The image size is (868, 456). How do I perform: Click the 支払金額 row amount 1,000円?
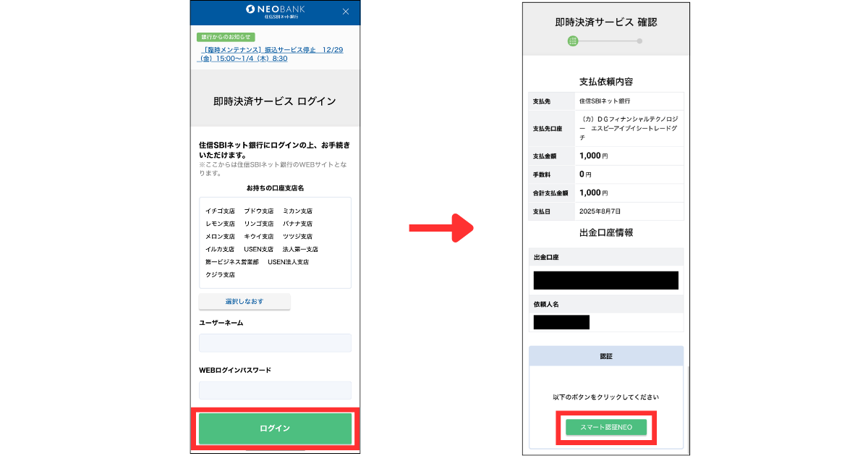594,156
